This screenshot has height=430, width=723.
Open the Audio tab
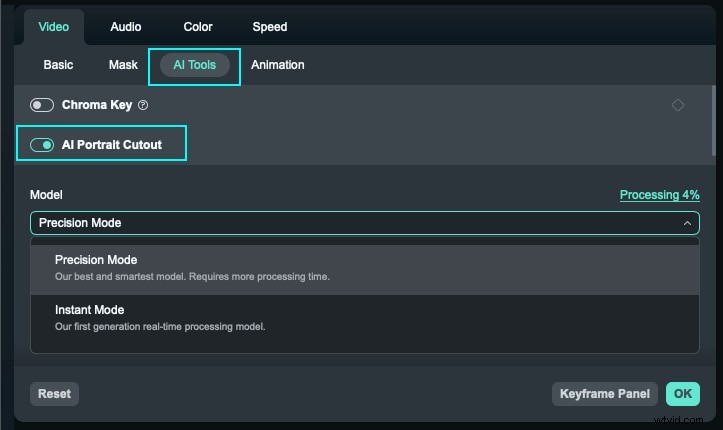coord(126,27)
